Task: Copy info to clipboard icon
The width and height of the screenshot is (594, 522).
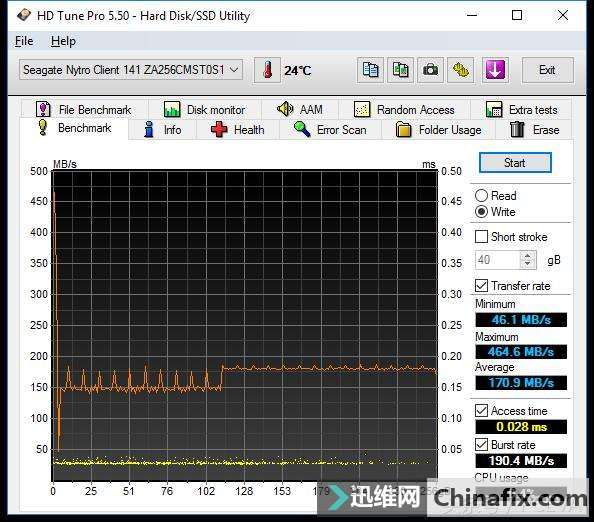Action: coord(370,70)
